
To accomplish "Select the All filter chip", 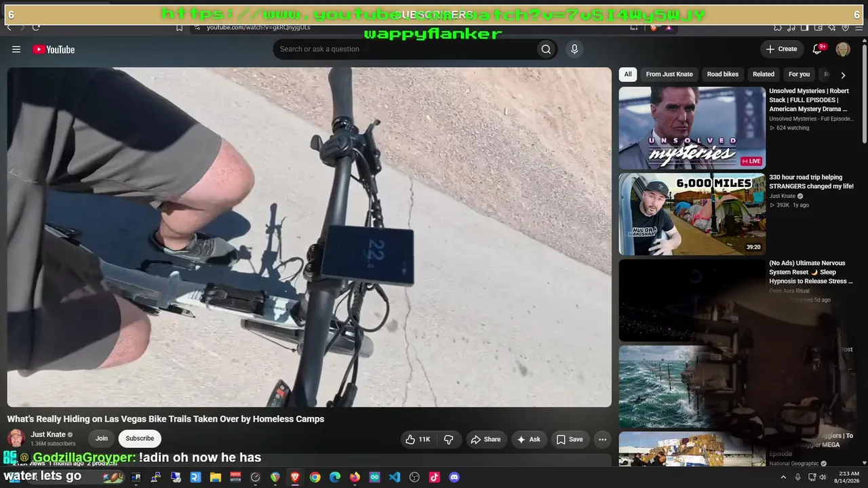I will pos(628,75).
